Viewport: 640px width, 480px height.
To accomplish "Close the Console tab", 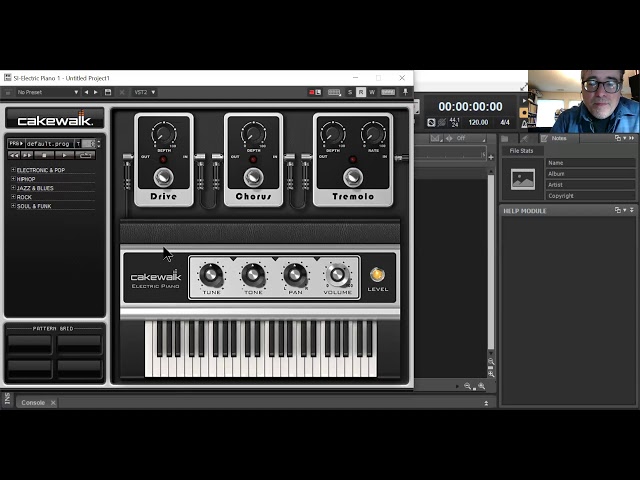I will click(53, 403).
